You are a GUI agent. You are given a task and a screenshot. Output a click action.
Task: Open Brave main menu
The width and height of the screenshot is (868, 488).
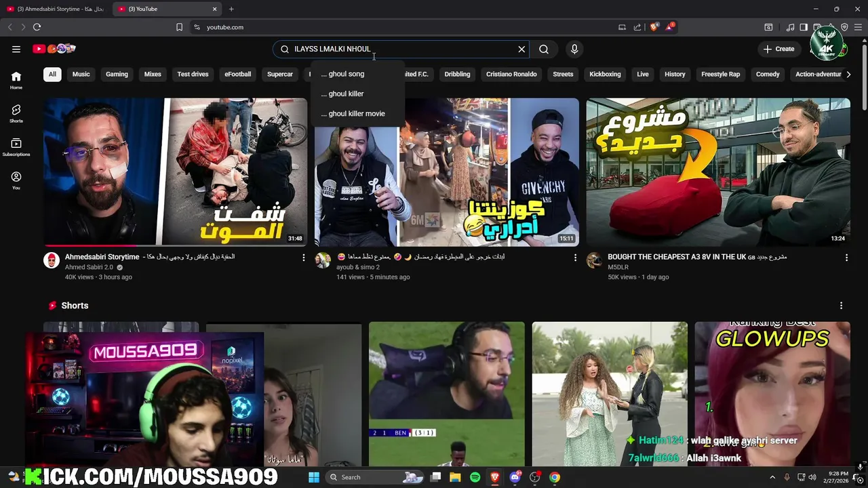point(858,27)
